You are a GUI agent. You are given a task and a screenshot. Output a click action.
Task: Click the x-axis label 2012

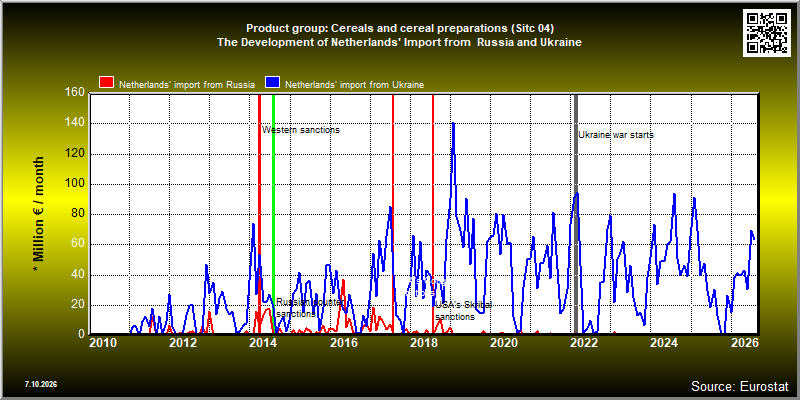point(183,342)
